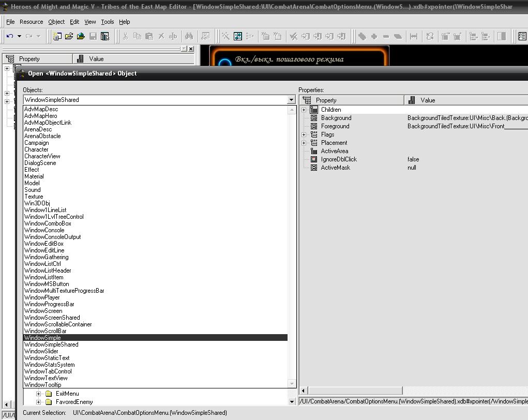Viewport: 528px width, 420px height.
Task: Expand the Flags property node
Action: click(304, 134)
